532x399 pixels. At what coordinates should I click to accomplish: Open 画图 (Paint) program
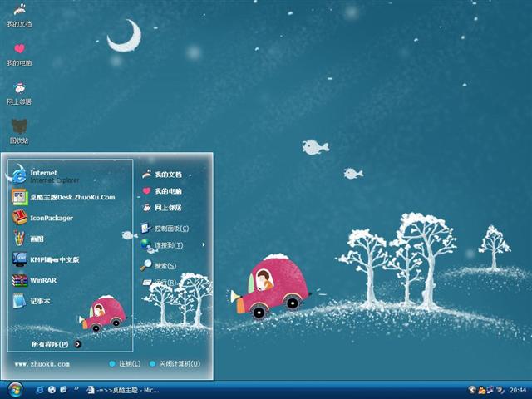[x=37, y=239]
